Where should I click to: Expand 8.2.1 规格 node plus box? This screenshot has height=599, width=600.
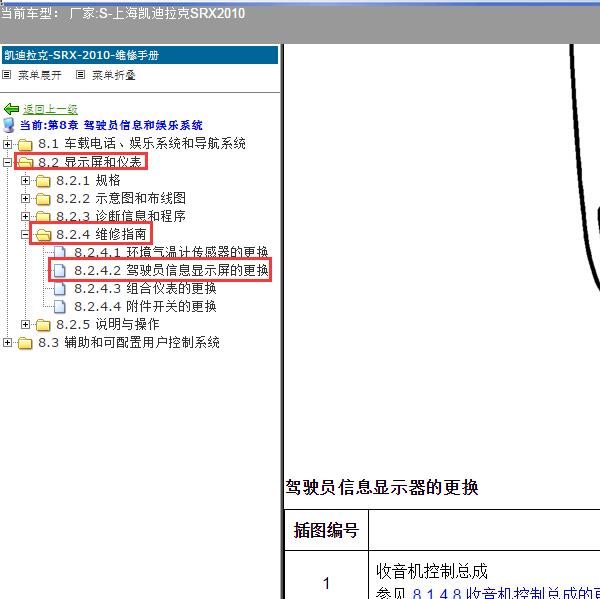25,180
